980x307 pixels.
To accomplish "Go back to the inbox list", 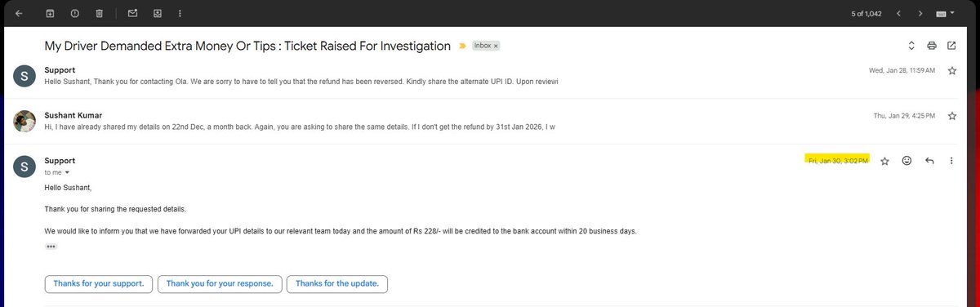I will click(x=18, y=14).
